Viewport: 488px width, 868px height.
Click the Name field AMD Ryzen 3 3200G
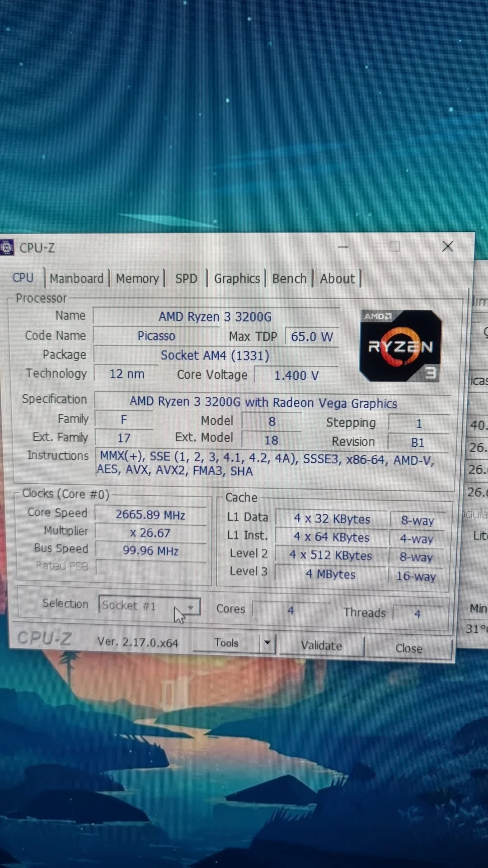pos(216,316)
